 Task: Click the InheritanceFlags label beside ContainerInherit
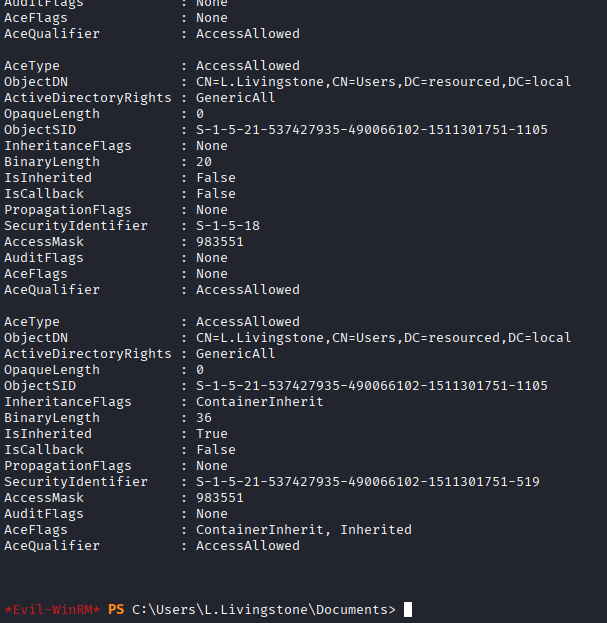click(68, 402)
